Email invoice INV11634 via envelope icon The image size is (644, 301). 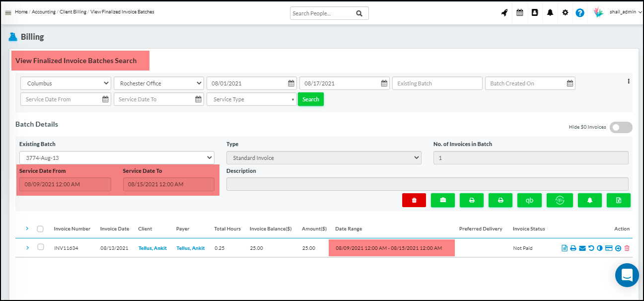(582, 248)
